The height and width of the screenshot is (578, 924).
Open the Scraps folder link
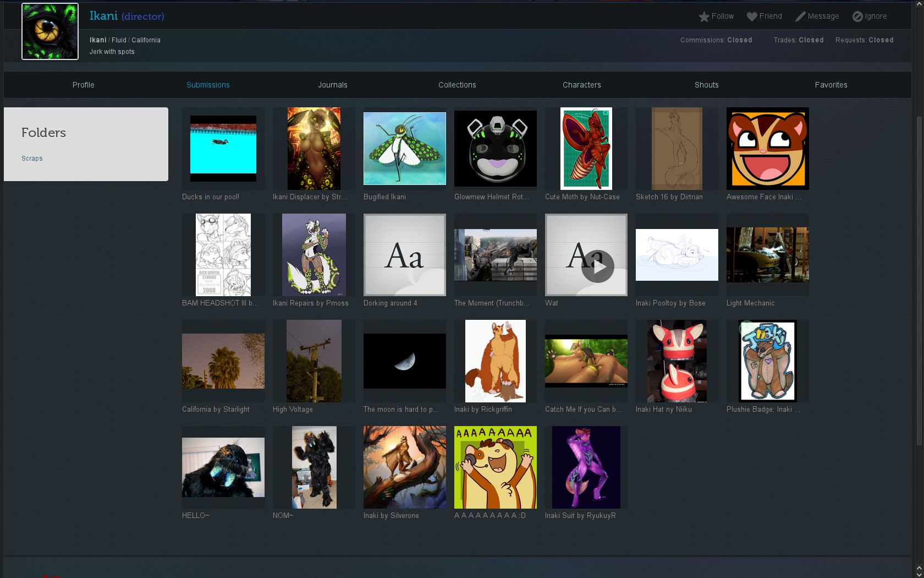click(32, 159)
